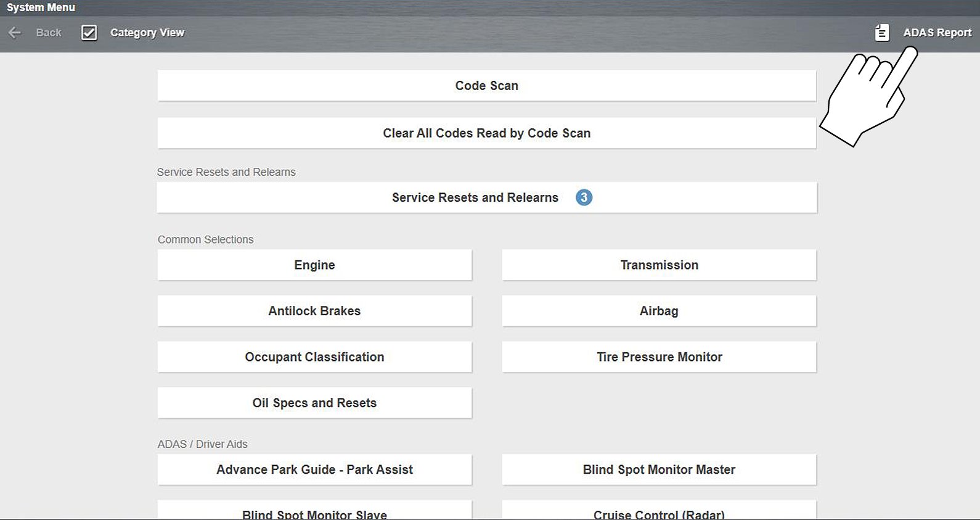Open Service Resets and Relearns

click(x=475, y=197)
